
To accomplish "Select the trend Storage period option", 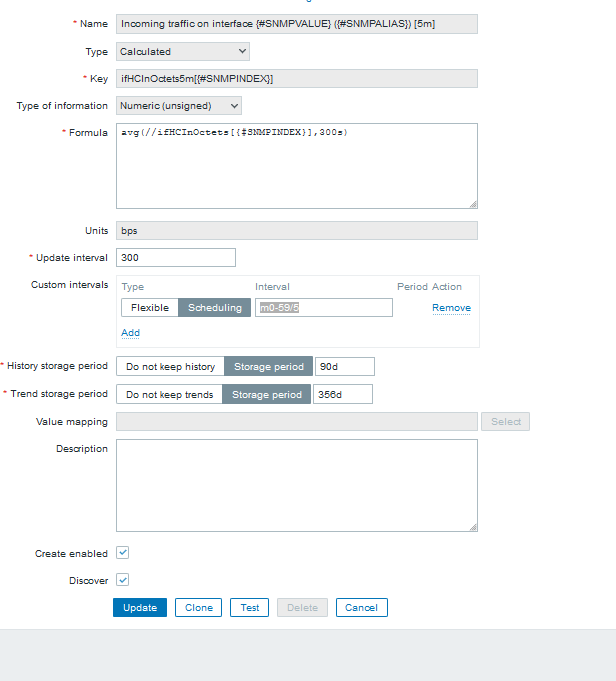I will click(x=267, y=394).
